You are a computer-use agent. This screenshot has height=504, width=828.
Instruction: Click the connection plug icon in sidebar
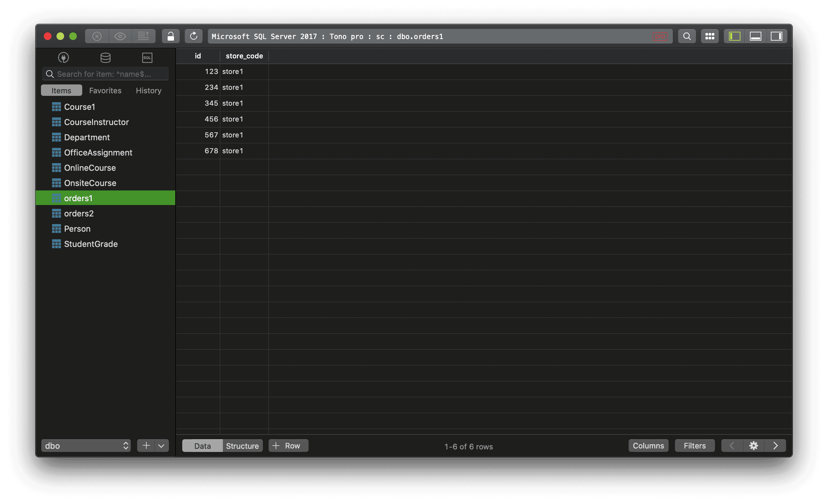tap(63, 57)
